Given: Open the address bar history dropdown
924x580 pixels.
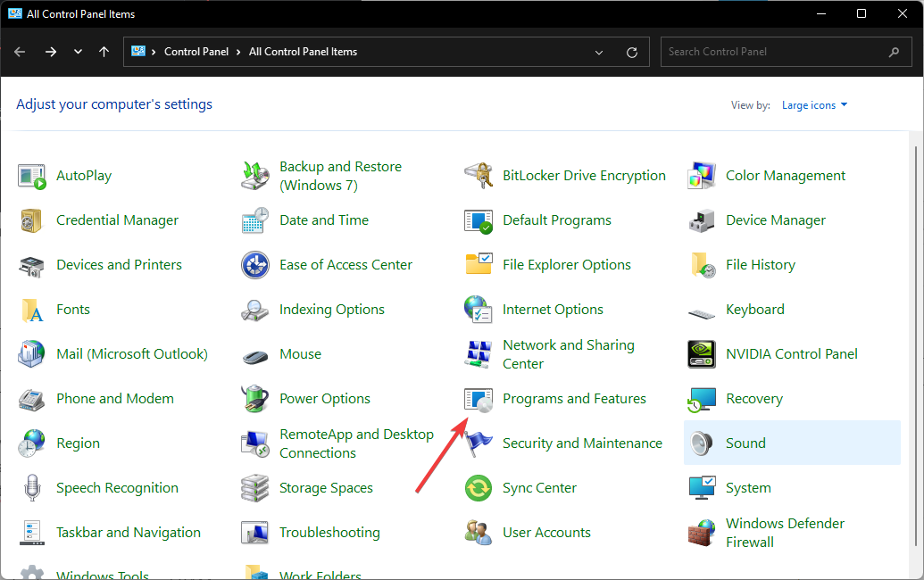Looking at the screenshot, I should 599,52.
